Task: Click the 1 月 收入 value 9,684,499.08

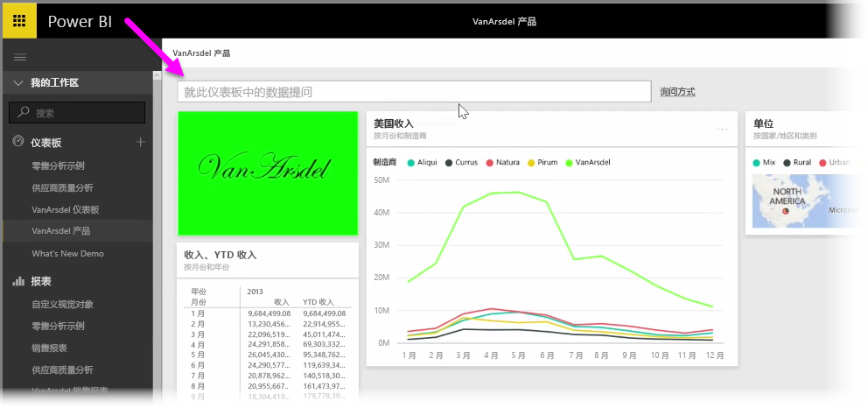Action: pyautogui.click(x=269, y=313)
